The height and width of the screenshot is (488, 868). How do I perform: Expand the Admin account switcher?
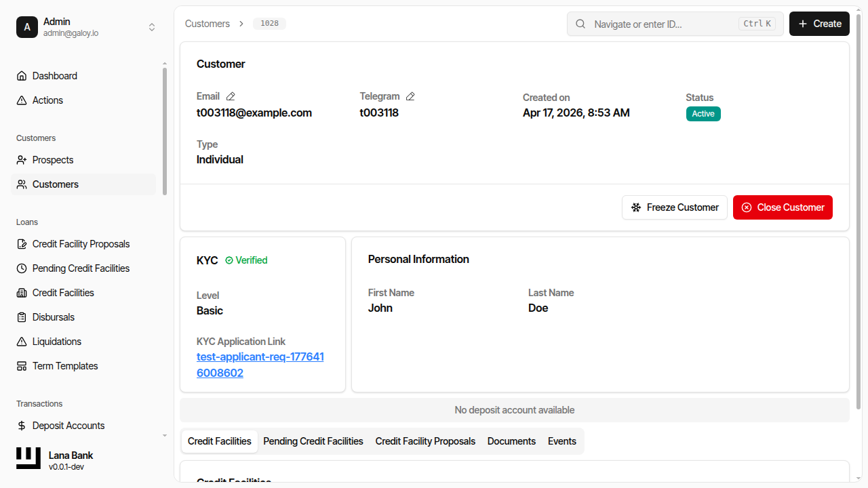click(x=152, y=27)
